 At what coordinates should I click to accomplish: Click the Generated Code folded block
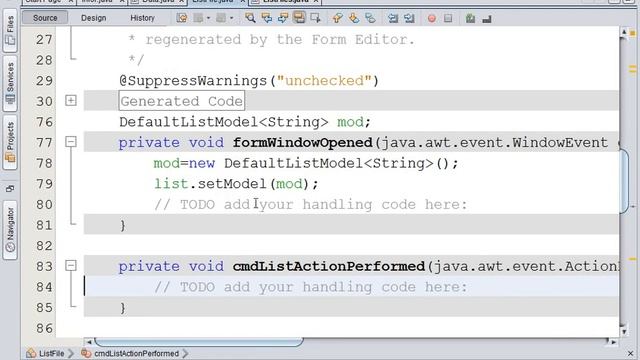pos(182,101)
